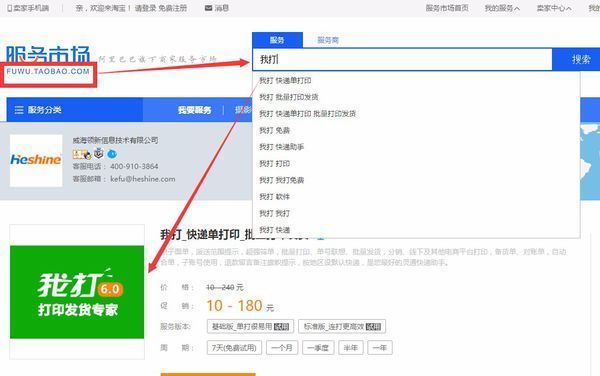
Task: Select suggestion 我打 快递单打印 批量打印发货
Action: (308, 114)
